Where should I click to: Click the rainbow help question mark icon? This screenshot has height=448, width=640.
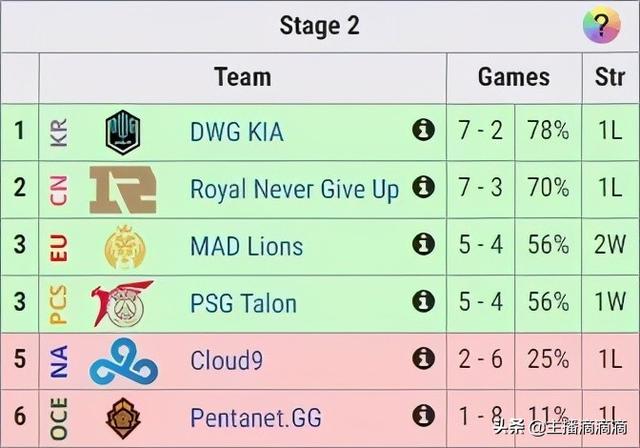coord(601,25)
